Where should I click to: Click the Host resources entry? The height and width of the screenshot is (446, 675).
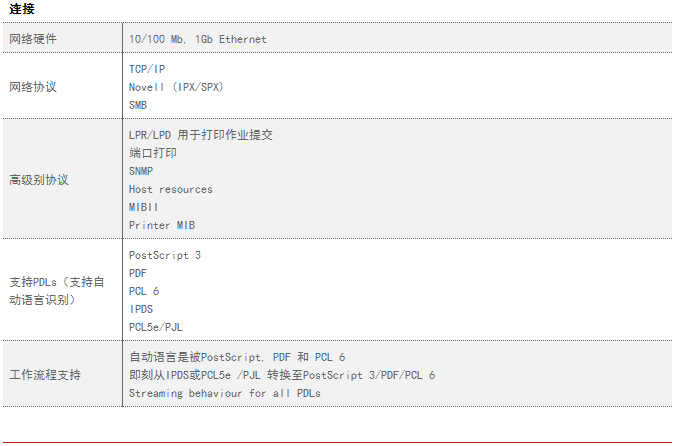170,189
